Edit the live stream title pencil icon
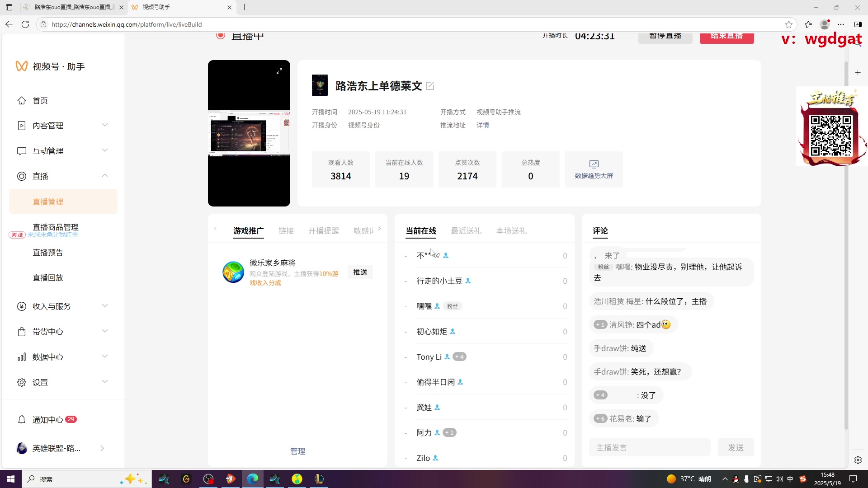Screen dimensions: 868x488 pyautogui.click(x=430, y=86)
